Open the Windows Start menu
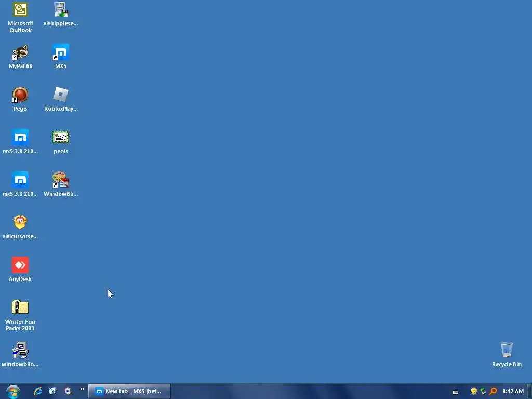The image size is (532, 399). coord(13,392)
